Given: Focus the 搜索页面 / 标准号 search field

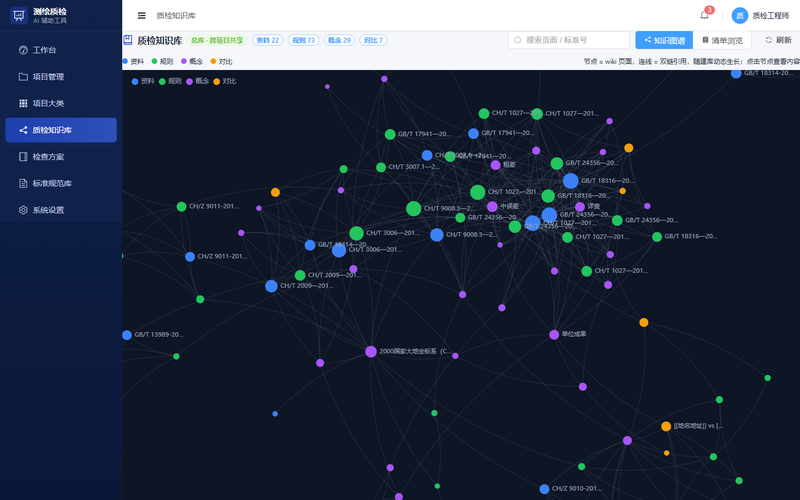Looking at the screenshot, I should tap(568, 40).
